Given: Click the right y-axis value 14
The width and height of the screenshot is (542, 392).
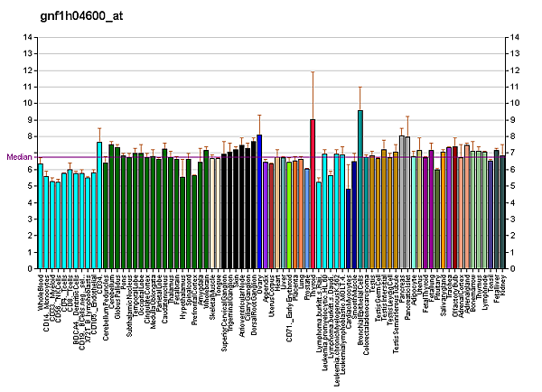Looking at the screenshot, I should pyautogui.click(x=514, y=37).
